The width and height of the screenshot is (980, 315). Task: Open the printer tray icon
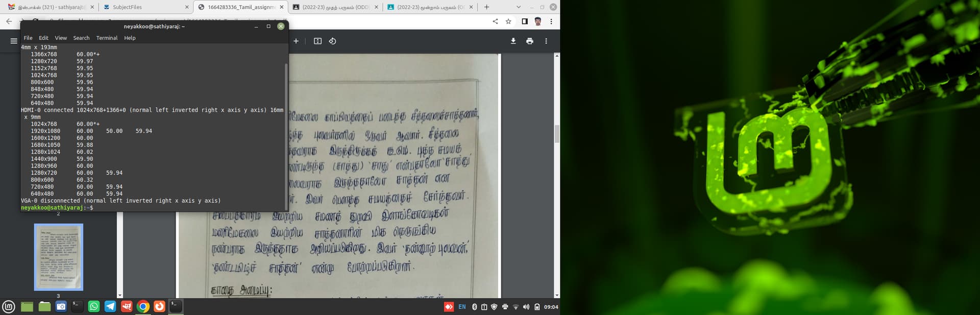(x=505, y=307)
